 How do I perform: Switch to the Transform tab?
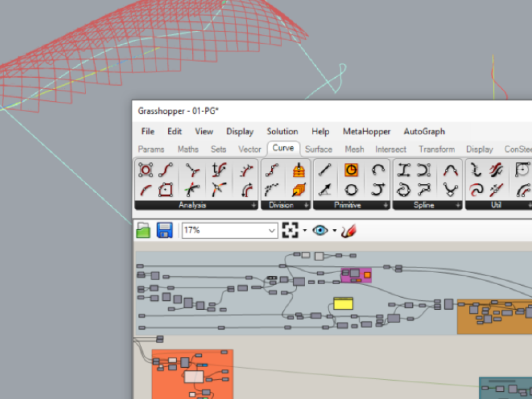(437, 149)
